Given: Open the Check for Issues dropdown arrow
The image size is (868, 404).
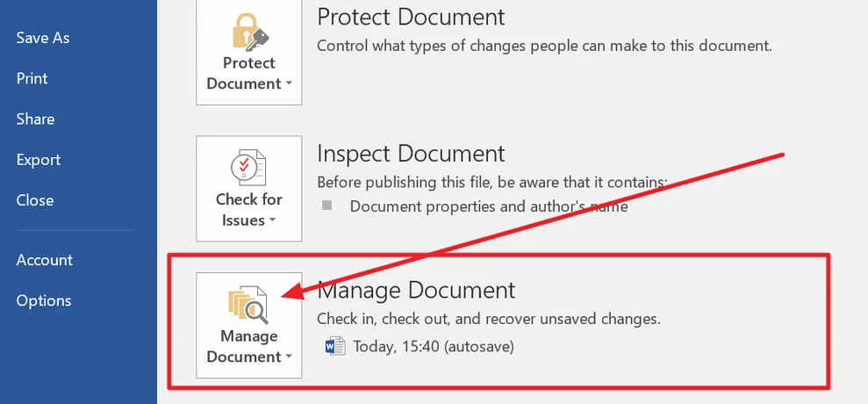Looking at the screenshot, I should pos(272,221).
